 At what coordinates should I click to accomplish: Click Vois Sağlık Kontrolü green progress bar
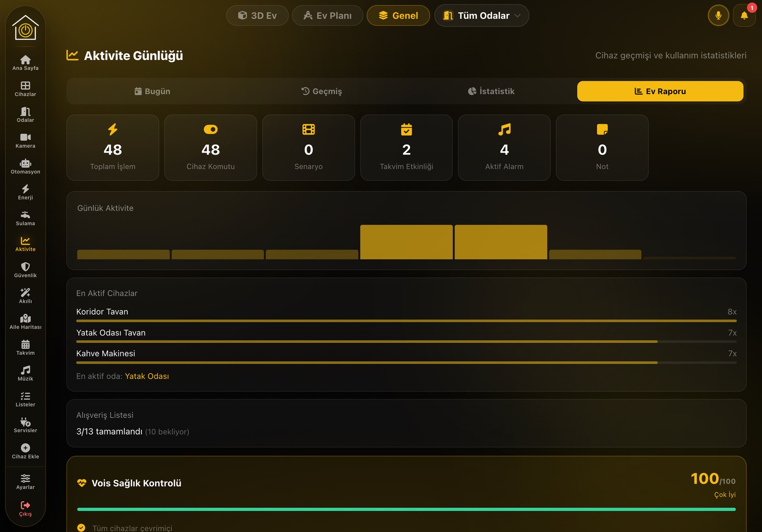(x=406, y=509)
